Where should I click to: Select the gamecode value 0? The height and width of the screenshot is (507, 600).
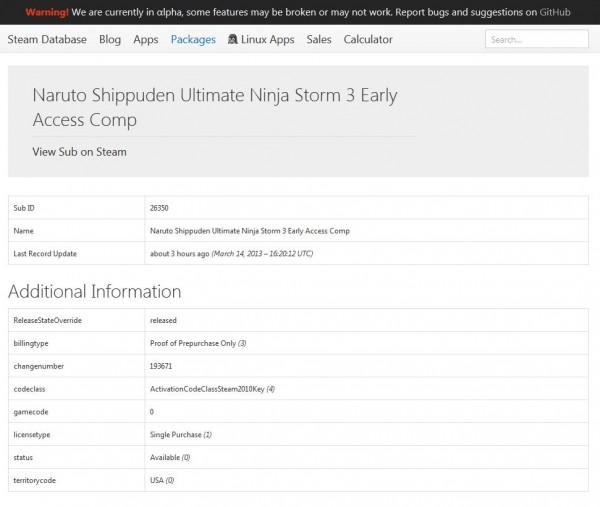tap(152, 412)
